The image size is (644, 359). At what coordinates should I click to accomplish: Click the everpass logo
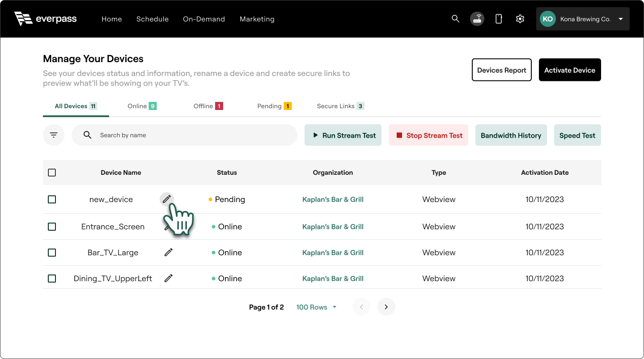coord(46,19)
